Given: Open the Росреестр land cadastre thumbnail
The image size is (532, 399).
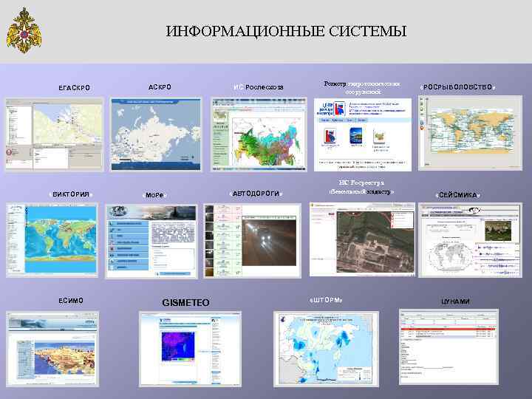Looking at the screenshot, I should tap(362, 239).
